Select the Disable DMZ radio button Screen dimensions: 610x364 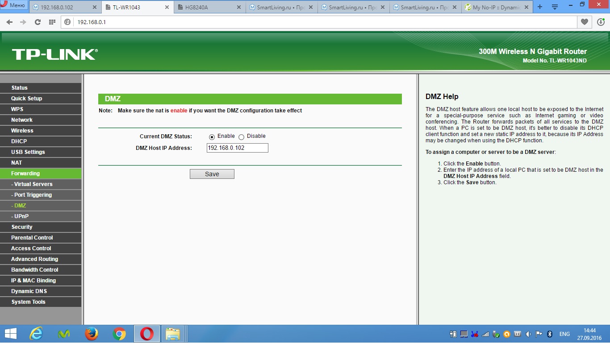coord(241,137)
